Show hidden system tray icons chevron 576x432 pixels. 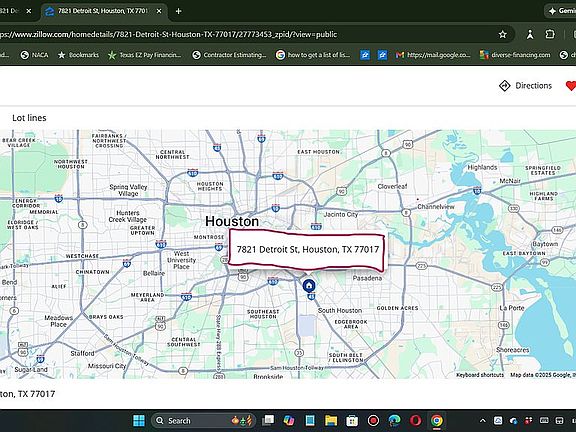[483, 421]
